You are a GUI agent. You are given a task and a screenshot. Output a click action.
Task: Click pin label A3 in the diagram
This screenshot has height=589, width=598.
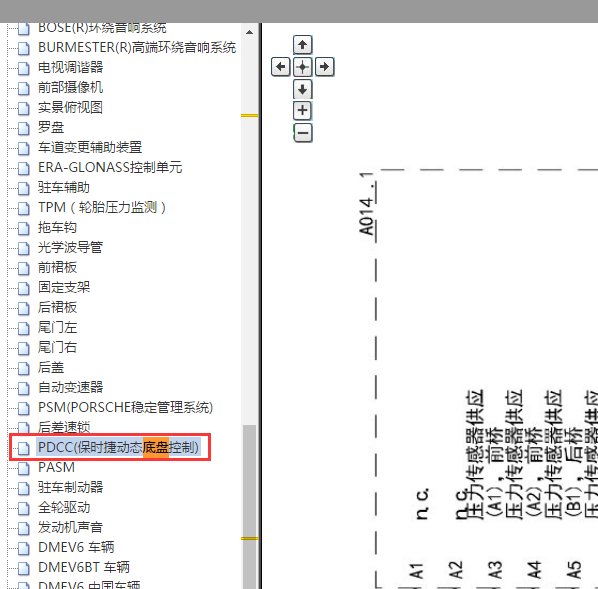coord(495,571)
